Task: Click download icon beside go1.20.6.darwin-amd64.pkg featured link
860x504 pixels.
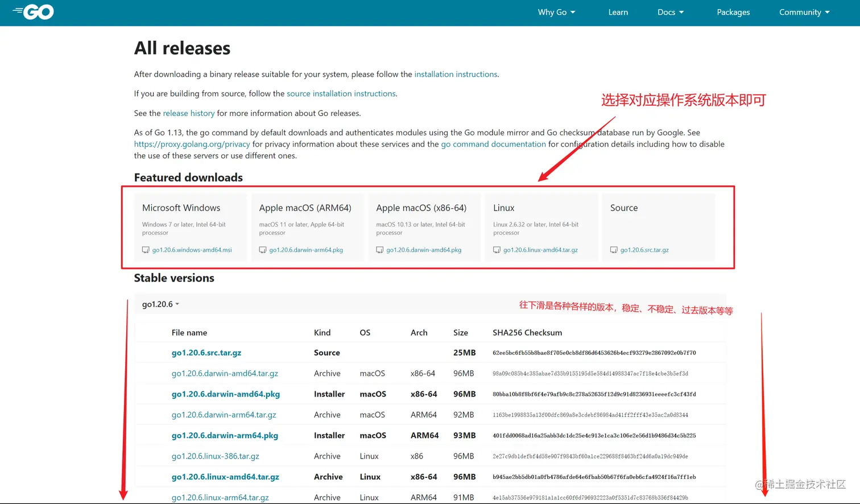Action: [380, 250]
